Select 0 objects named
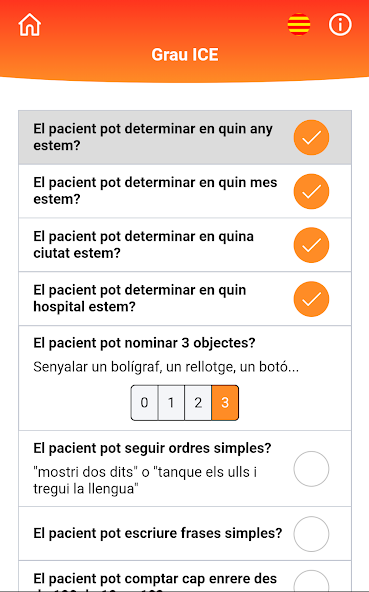Viewport: 369px width, 592px height. [144, 402]
